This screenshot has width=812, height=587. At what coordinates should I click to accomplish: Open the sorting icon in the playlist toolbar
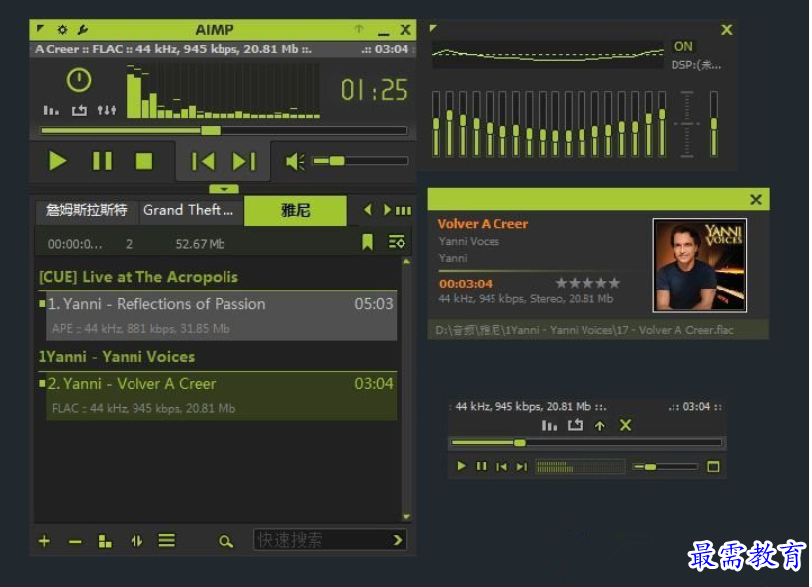coord(137,541)
